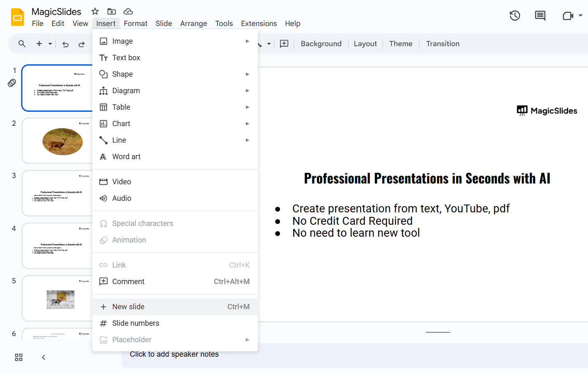Screen dimensions: 588x374
Task: Click the move to folder icon
Action: pyautogui.click(x=112, y=12)
